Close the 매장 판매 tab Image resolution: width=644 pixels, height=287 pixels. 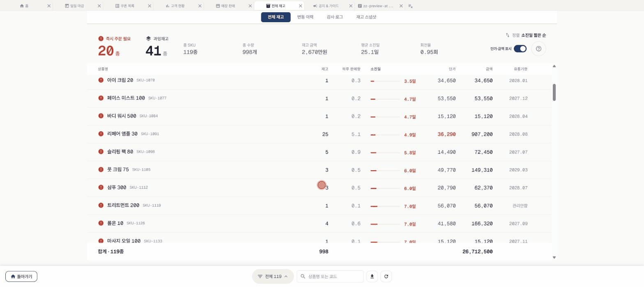pos(250,6)
